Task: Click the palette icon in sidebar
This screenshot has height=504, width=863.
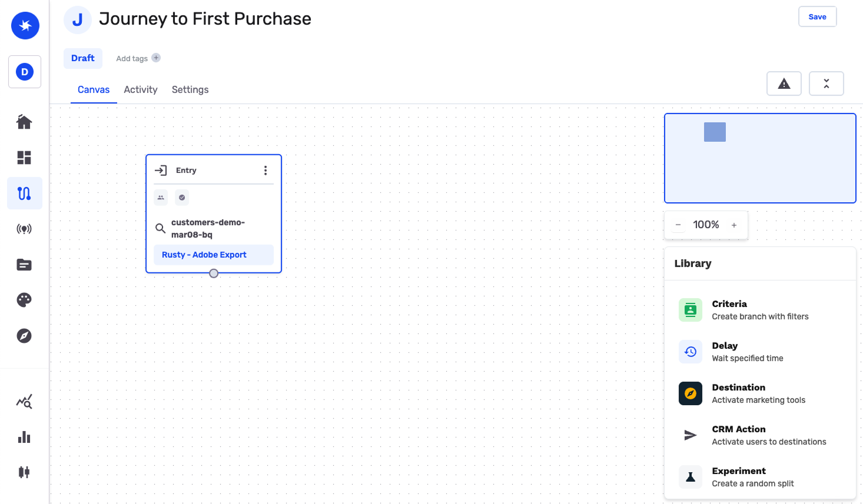Action: [24, 300]
